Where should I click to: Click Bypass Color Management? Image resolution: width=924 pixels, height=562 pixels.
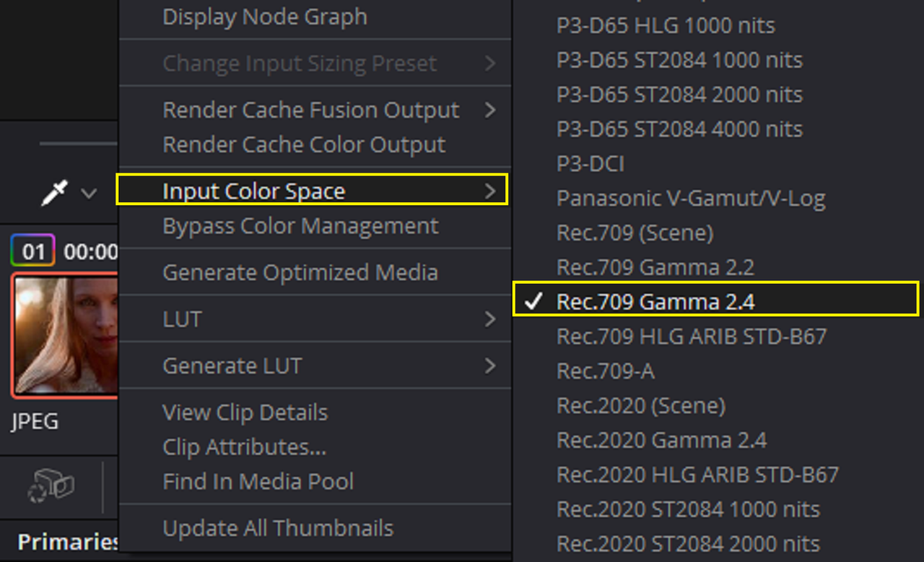300,225
